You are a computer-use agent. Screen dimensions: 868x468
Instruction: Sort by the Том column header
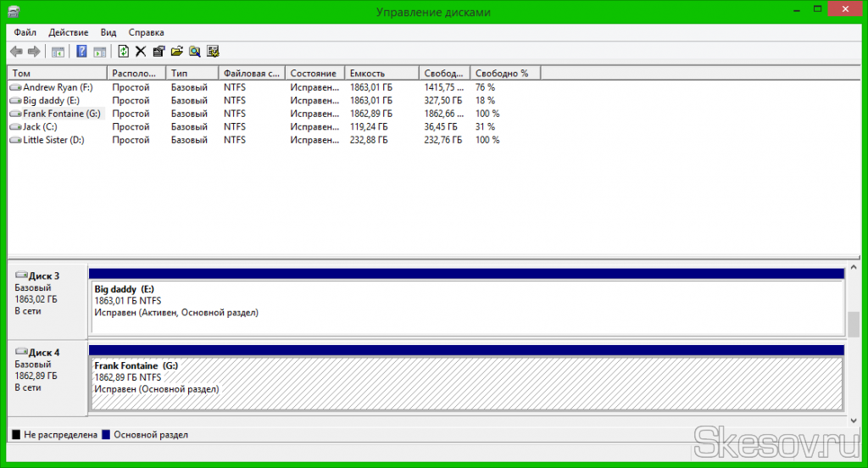[57, 74]
